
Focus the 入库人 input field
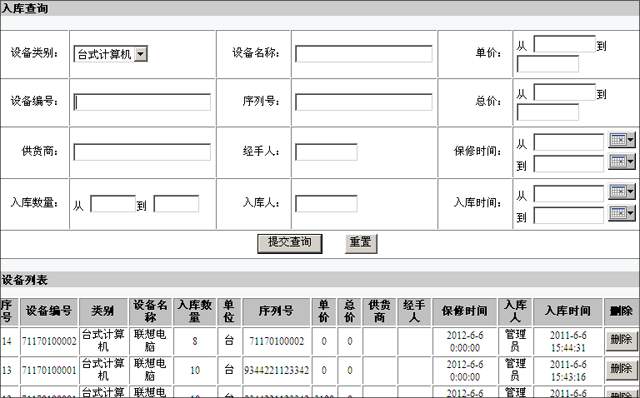coord(326,204)
